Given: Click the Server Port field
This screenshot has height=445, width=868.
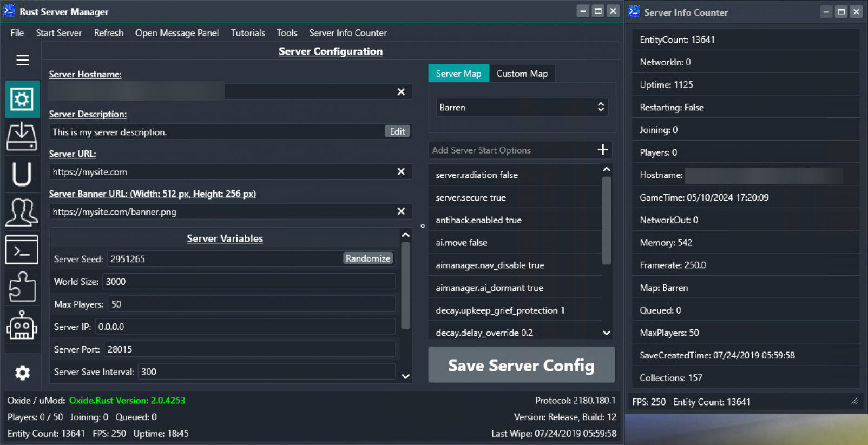Looking at the screenshot, I should tap(249, 349).
